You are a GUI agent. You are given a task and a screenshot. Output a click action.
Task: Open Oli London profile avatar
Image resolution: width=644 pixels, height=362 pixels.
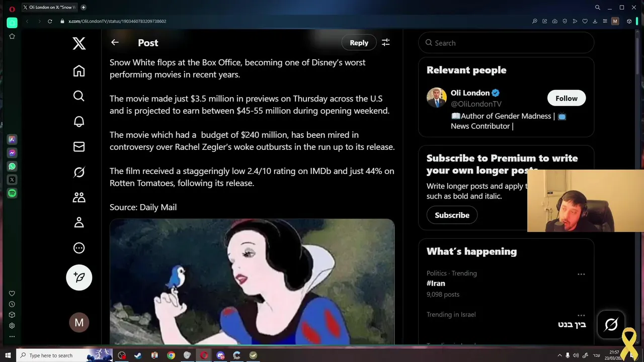point(437,98)
